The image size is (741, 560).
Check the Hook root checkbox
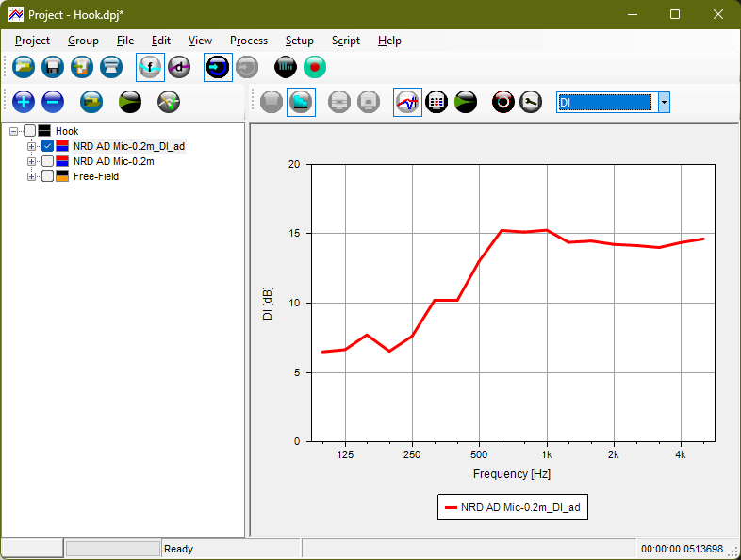29,131
